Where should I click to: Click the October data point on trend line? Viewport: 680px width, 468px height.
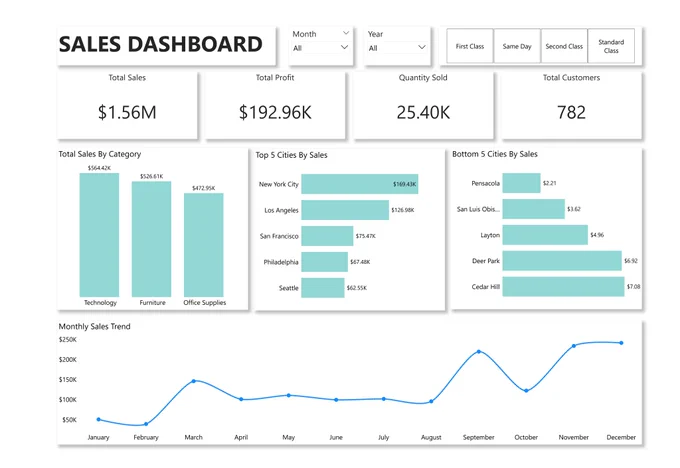click(526, 390)
